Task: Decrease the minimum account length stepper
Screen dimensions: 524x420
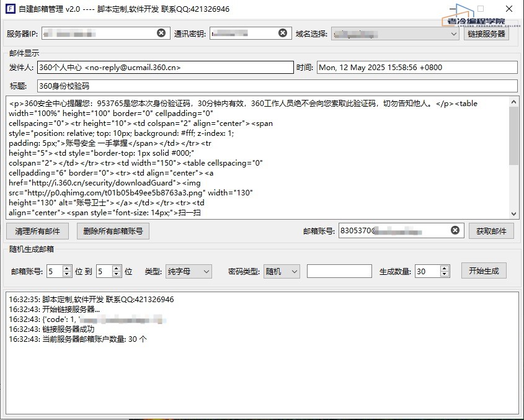Action: 67,274
